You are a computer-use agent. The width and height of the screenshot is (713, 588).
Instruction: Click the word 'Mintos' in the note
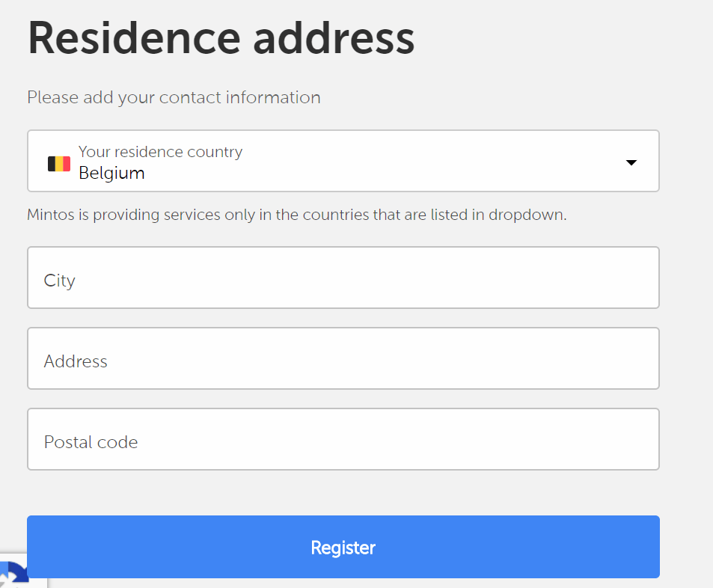(49, 215)
